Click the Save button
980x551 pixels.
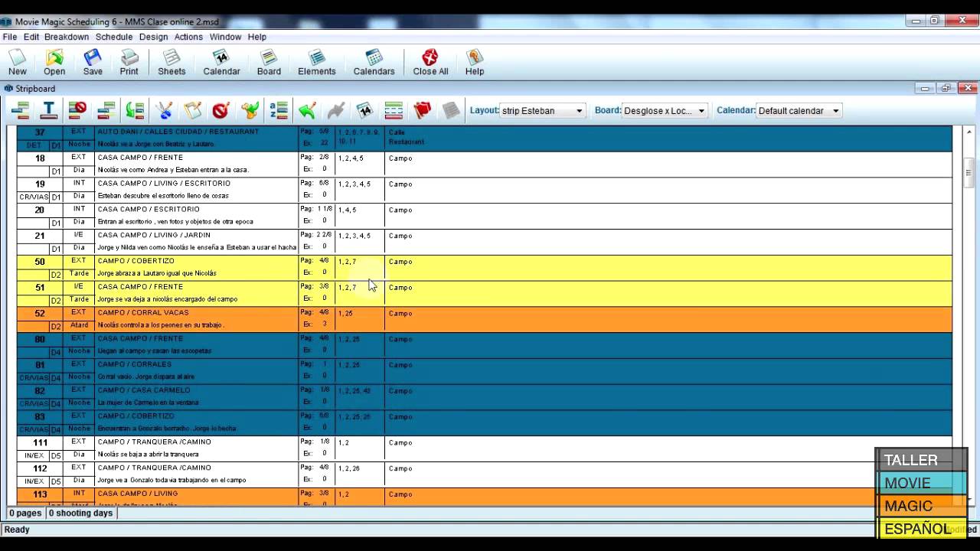[x=93, y=62]
